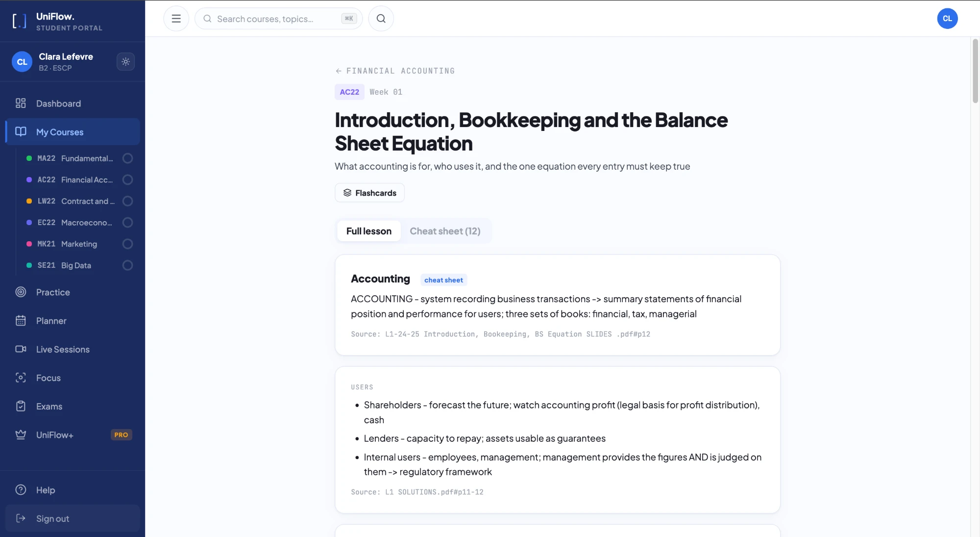Viewport: 980px width, 537px height.
Task: Open the Practice target icon
Action: point(21,292)
